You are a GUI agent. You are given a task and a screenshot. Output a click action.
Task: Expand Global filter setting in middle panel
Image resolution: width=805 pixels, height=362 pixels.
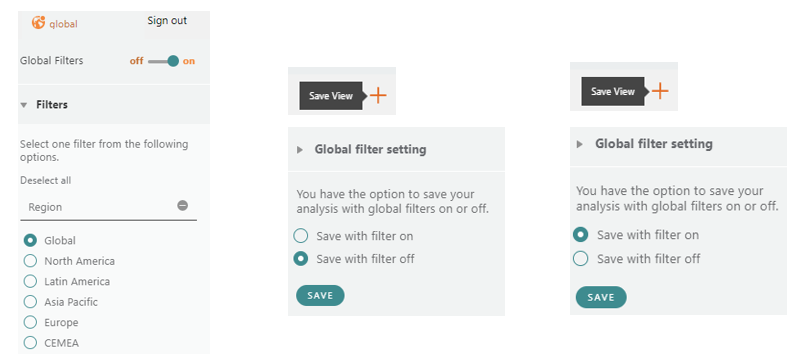pos(300,150)
